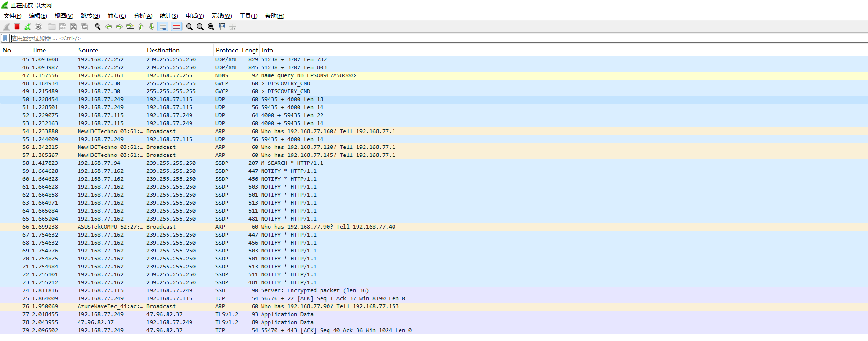
Task: Jump to the last packet
Action: (x=152, y=27)
